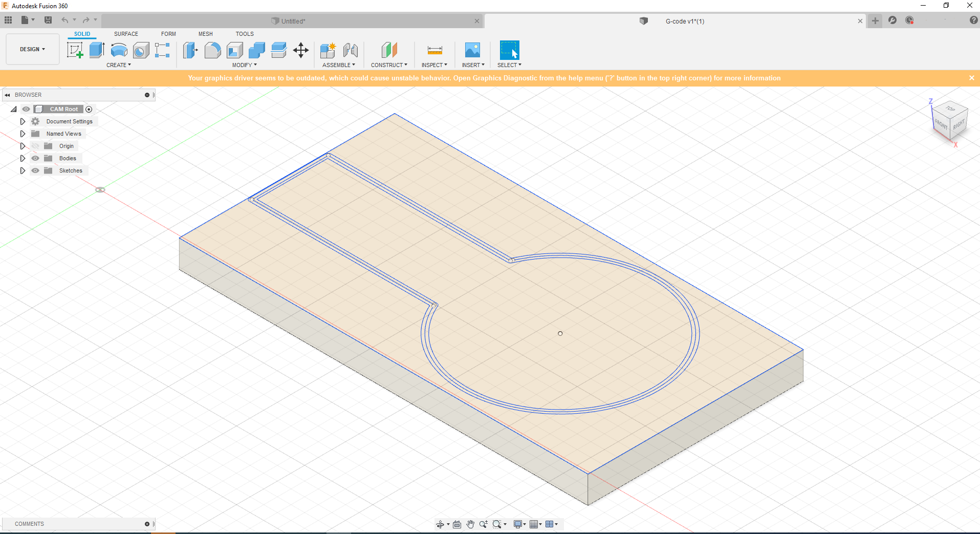980x534 pixels.
Task: Open the File menu dropdown
Action: tap(28, 20)
